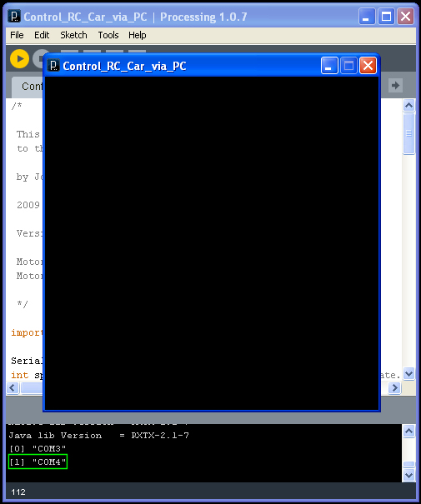Click the editor's vertical scroll up arrow
This screenshot has height=504, width=421.
[x=408, y=106]
